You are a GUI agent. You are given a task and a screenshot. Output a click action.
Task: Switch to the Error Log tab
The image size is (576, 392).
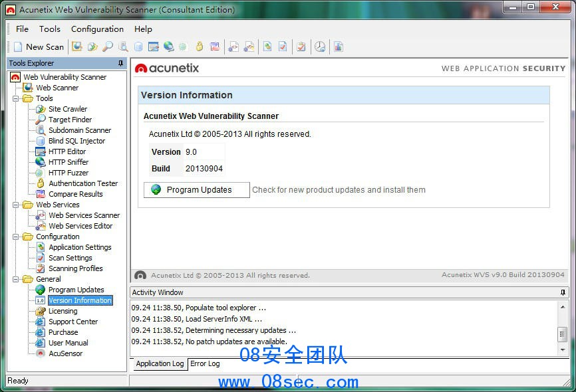[205, 363]
